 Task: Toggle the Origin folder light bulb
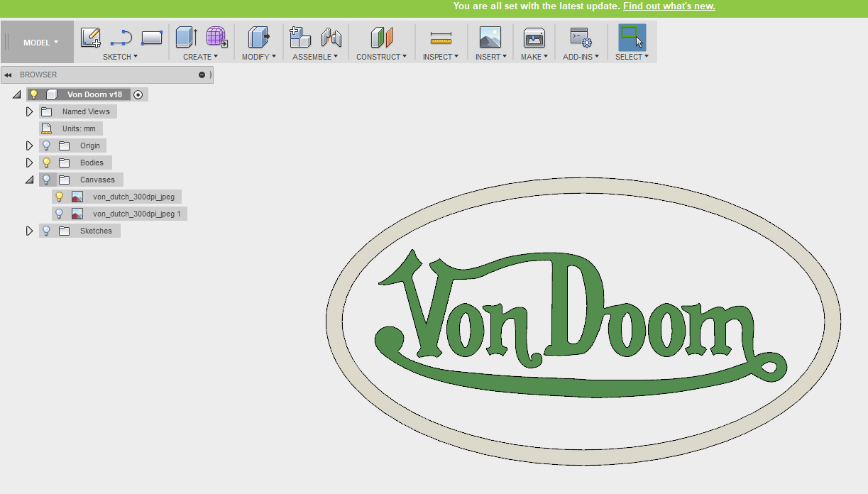(46, 146)
